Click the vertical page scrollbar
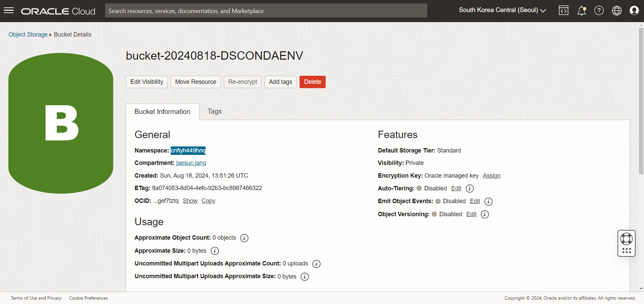Viewport: 644px width, 304px height. 641,101
